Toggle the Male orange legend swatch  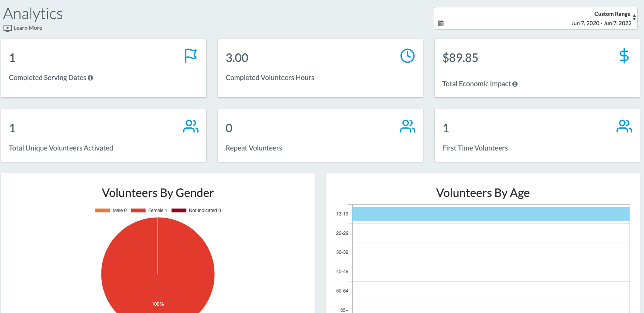point(103,210)
